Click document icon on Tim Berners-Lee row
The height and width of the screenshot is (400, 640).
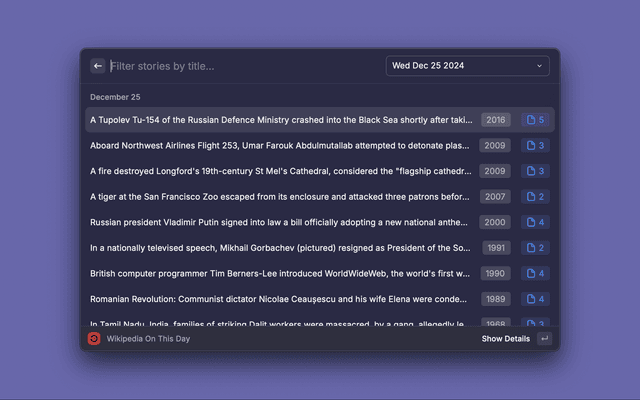[531, 273]
